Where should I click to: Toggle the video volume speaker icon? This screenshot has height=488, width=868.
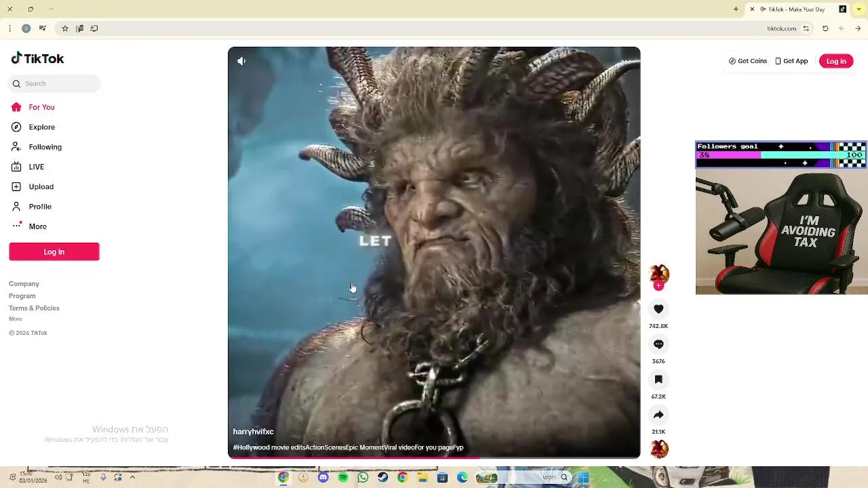[241, 61]
